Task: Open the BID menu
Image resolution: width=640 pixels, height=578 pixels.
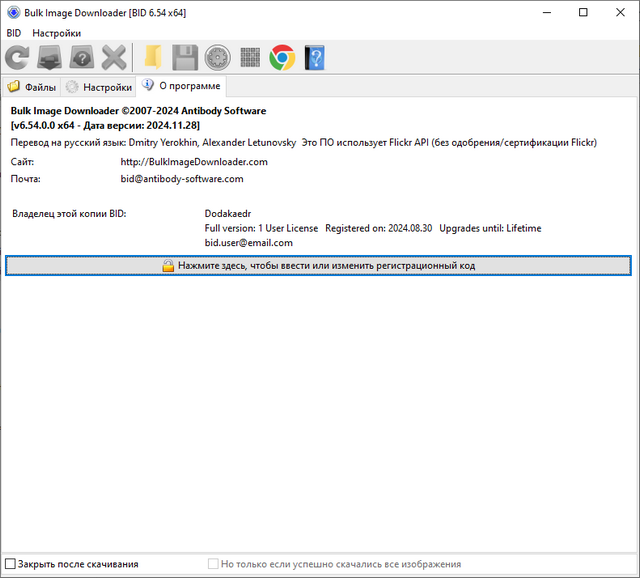Action: click(13, 33)
